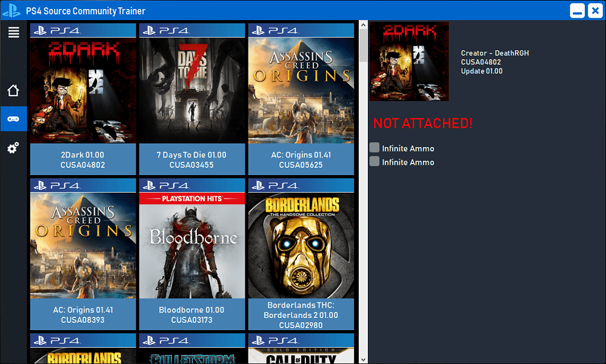Minimize the PS4 Source Community Trainer window
The width and height of the screenshot is (606, 364).
click(578, 10)
